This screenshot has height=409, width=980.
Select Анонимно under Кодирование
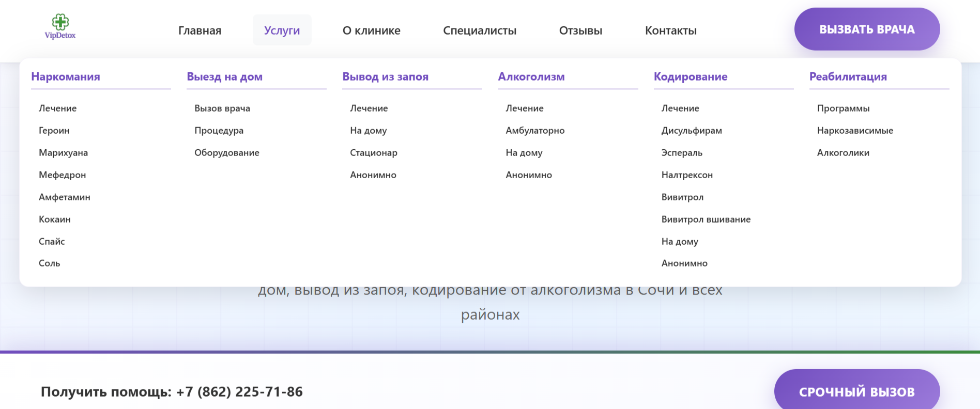[684, 263]
